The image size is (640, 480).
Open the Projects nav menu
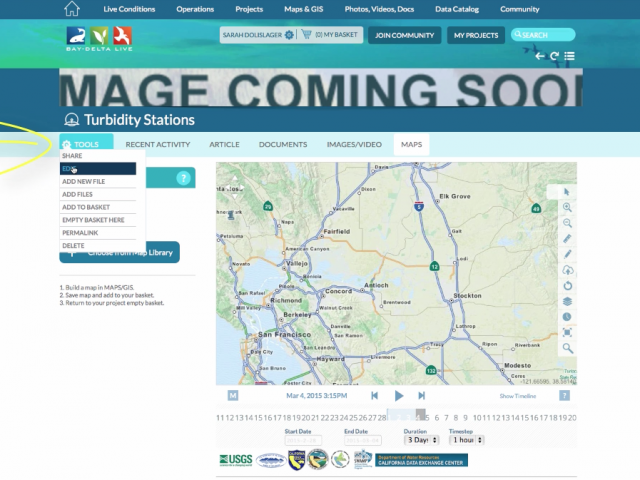pos(249,9)
